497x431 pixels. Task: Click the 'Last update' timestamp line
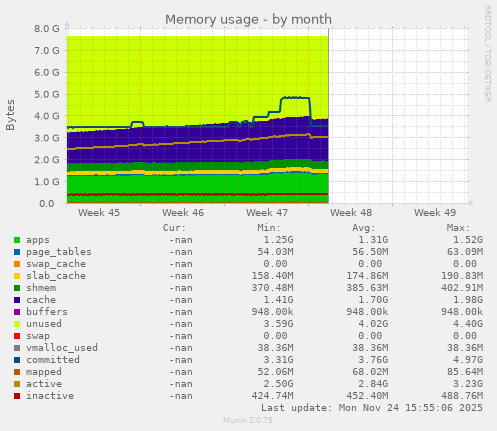372,408
